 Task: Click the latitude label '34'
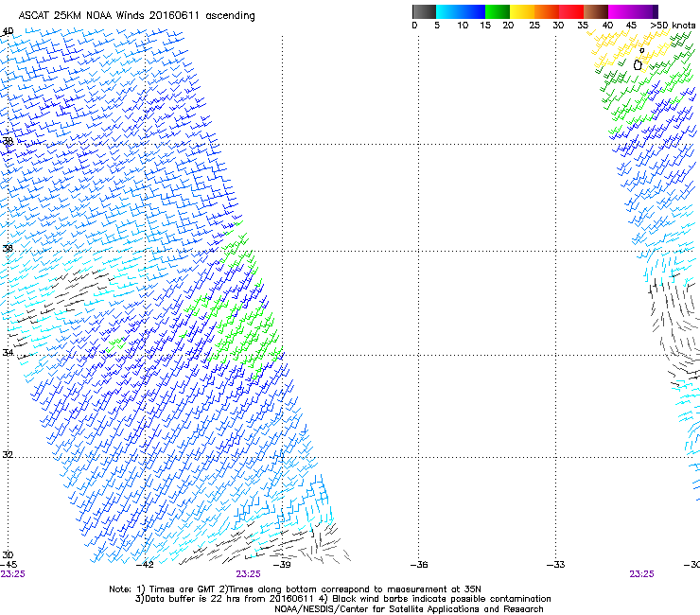[8, 352]
